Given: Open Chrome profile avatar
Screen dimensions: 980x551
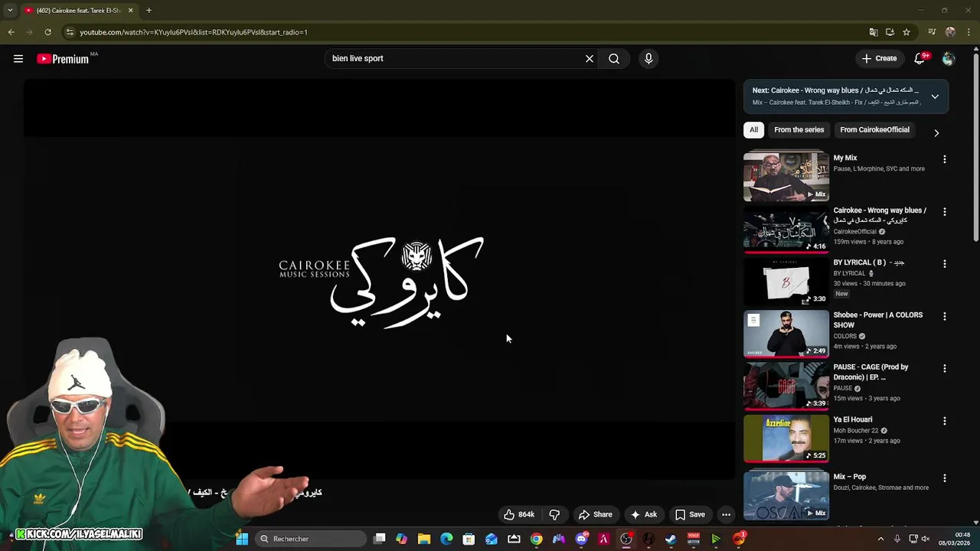Looking at the screenshot, I should 950,32.
